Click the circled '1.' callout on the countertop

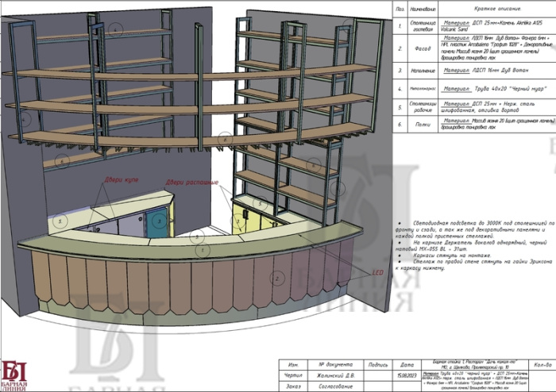click(x=203, y=250)
